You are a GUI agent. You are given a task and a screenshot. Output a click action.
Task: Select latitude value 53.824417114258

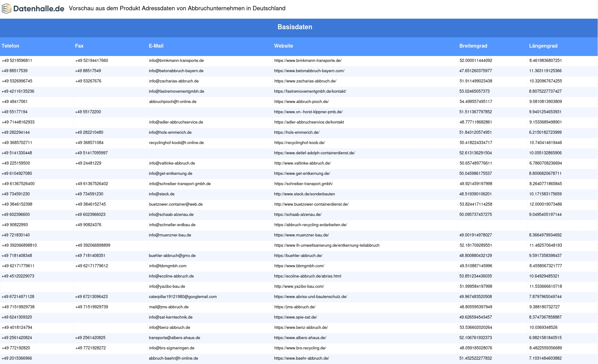[476, 204]
